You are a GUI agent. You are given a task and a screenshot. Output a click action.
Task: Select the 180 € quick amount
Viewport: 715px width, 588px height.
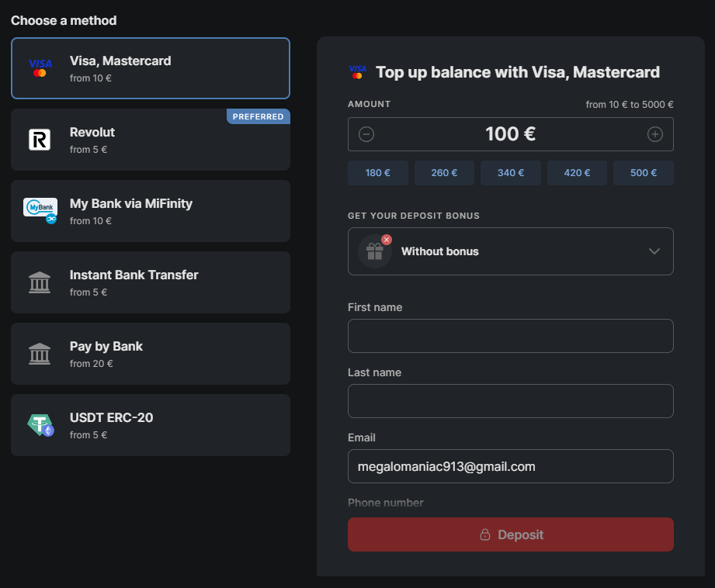point(378,173)
